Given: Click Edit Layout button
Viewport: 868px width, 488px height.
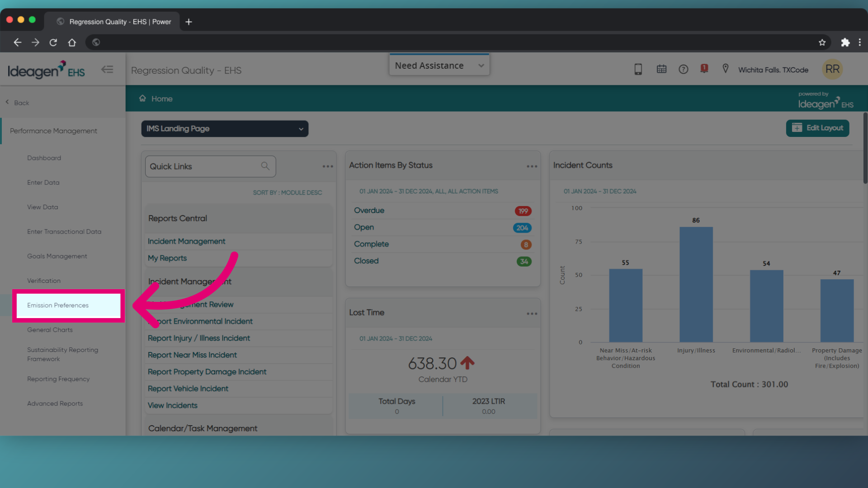Looking at the screenshot, I should [817, 128].
